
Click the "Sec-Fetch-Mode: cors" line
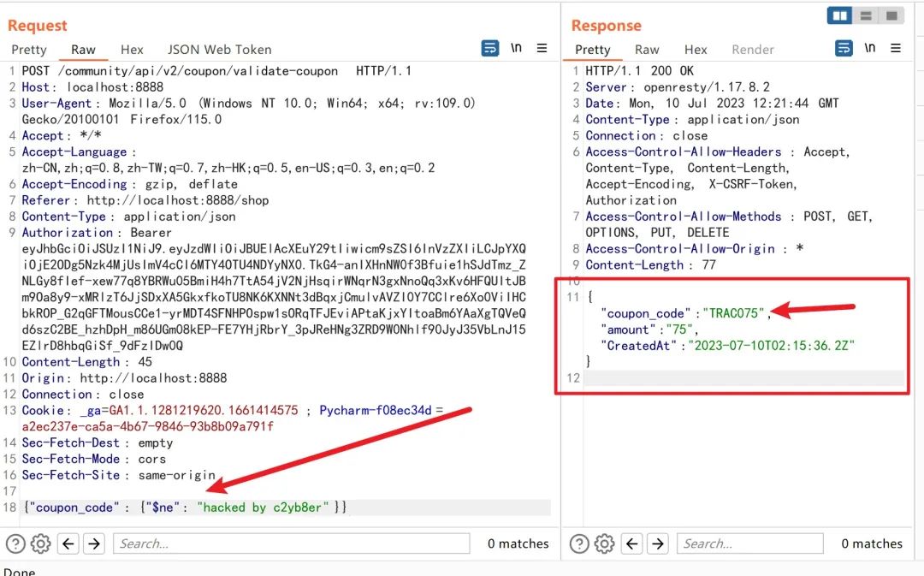(x=94, y=459)
